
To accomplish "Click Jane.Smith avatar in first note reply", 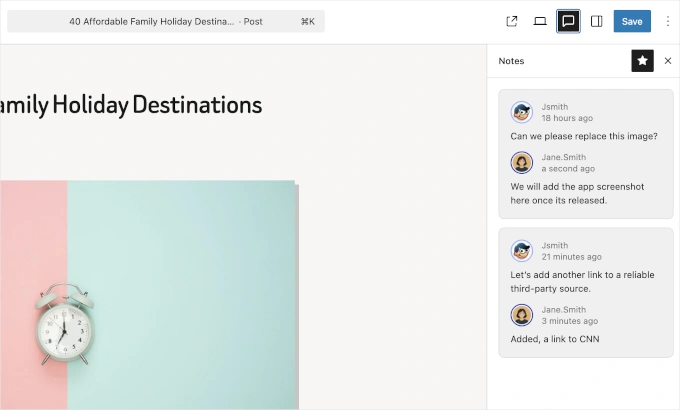I will click(x=521, y=162).
